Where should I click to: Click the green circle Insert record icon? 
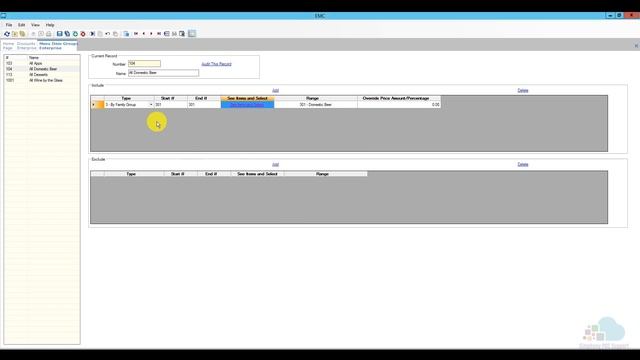[75, 34]
